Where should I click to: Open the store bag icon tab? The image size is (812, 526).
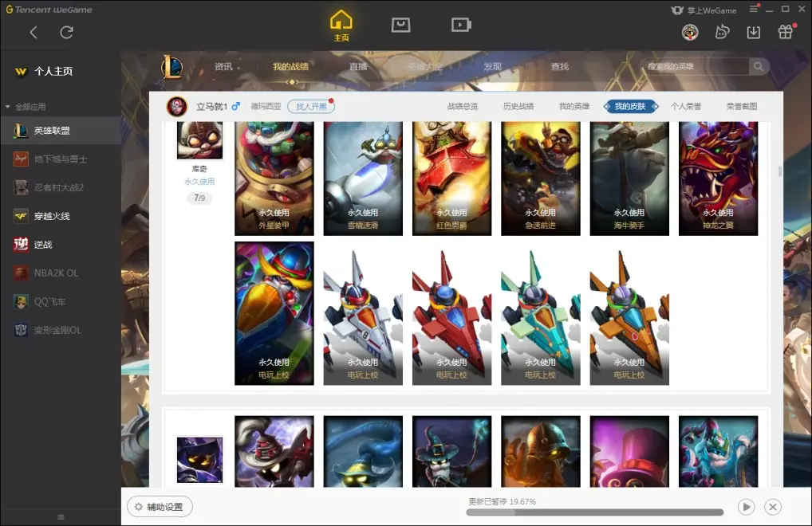401,25
